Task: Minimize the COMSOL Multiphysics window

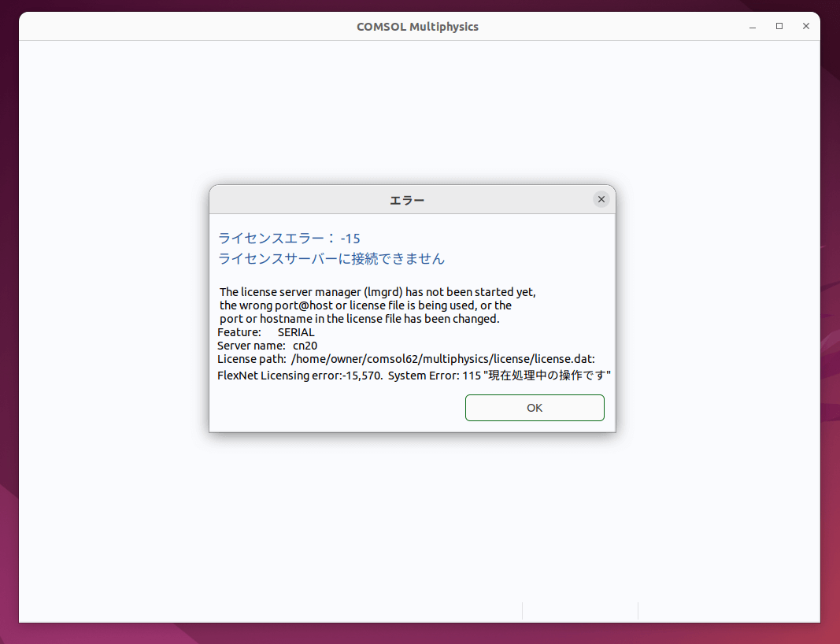Action: (x=753, y=26)
